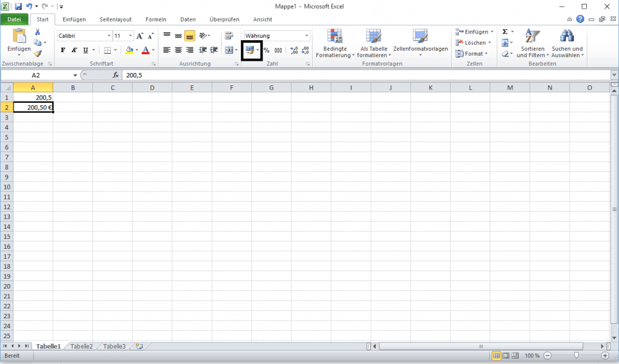This screenshot has height=364, width=619.
Task: Open the Als Tabelle formatieren menu
Action: 374,43
